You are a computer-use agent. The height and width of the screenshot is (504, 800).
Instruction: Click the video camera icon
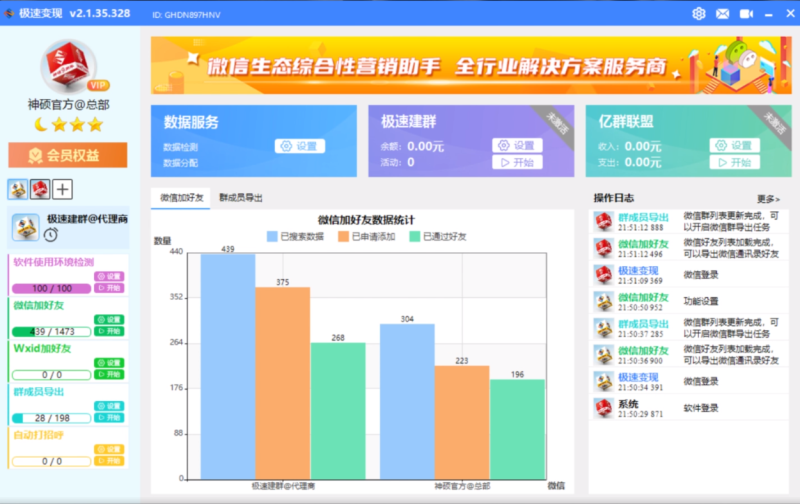click(x=746, y=14)
